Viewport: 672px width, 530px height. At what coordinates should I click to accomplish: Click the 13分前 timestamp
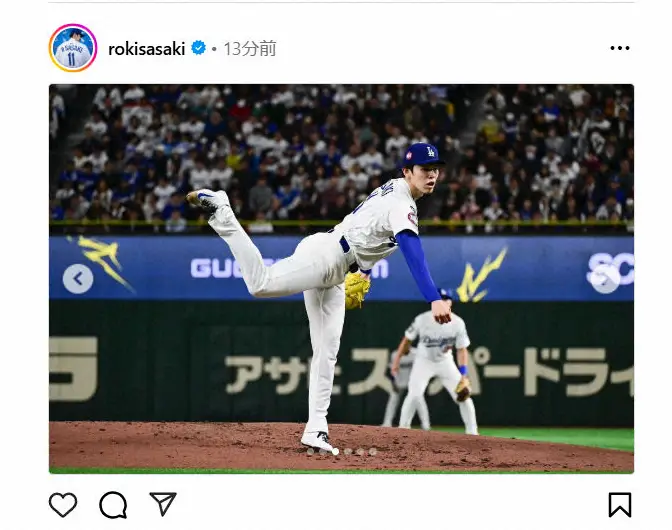pos(250,48)
